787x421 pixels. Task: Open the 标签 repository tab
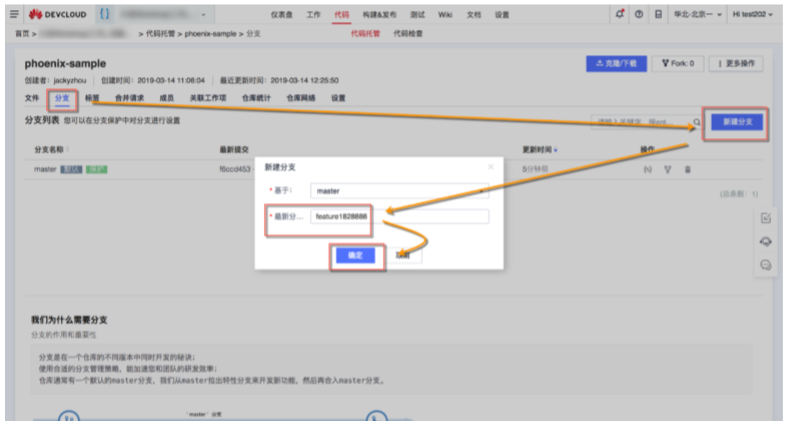click(92, 98)
